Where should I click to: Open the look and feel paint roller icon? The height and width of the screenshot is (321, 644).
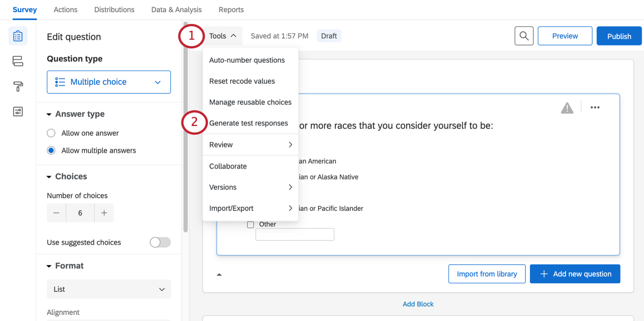tap(18, 86)
